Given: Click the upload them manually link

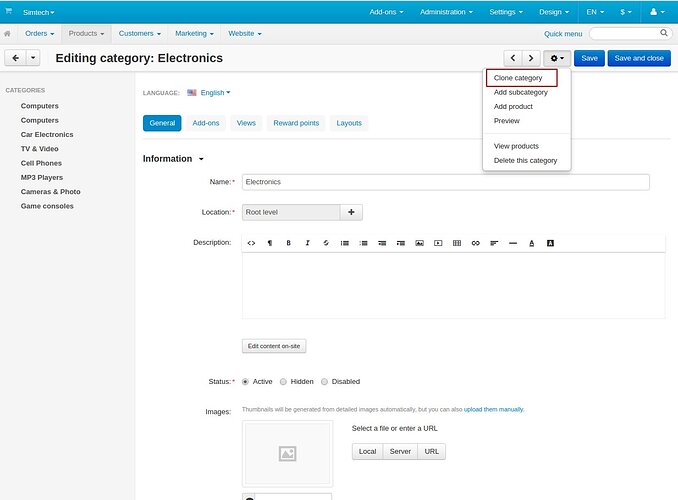Looking at the screenshot, I should point(493,409).
